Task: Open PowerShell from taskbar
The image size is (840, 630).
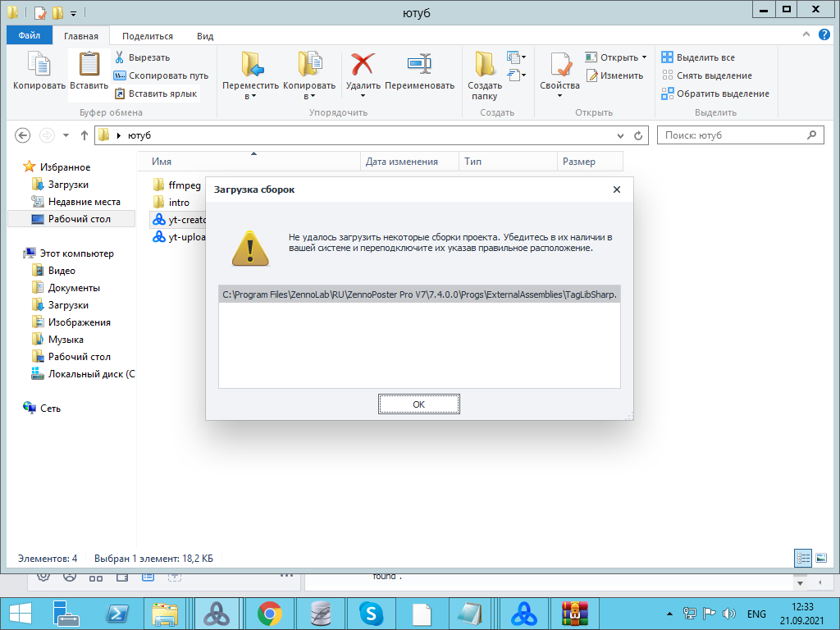Action: coord(117,614)
